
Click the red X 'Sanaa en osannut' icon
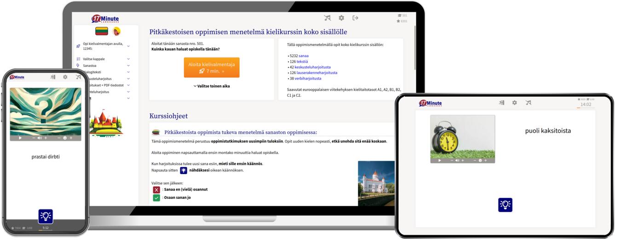(x=156, y=189)
